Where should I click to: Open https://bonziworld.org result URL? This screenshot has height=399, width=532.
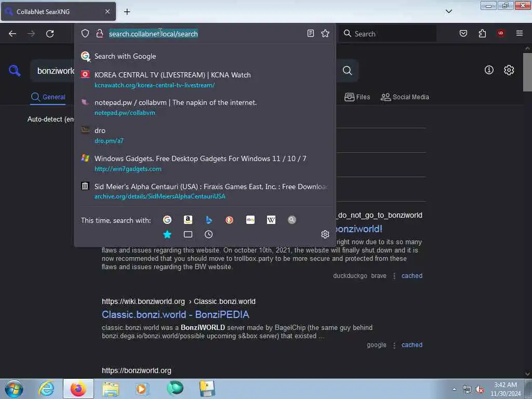point(137,371)
